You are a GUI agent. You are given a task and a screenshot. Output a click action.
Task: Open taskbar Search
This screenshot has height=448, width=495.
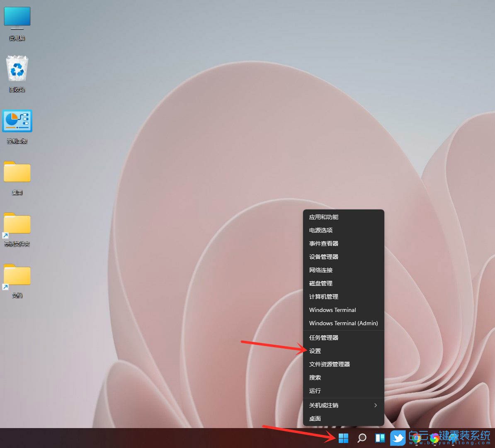pyautogui.click(x=361, y=438)
